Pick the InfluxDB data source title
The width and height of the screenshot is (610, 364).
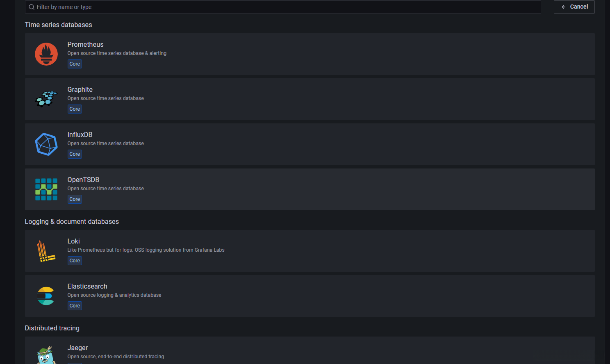coord(80,134)
